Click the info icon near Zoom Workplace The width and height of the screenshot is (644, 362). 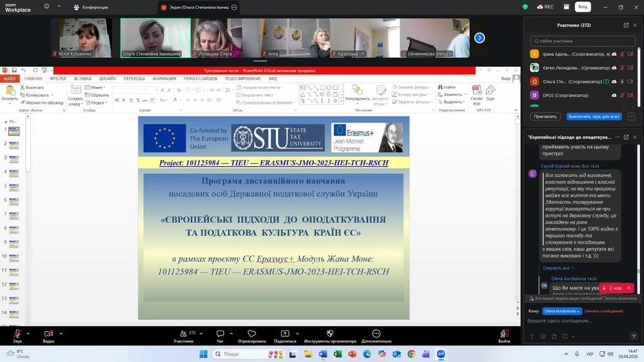coord(46,6)
